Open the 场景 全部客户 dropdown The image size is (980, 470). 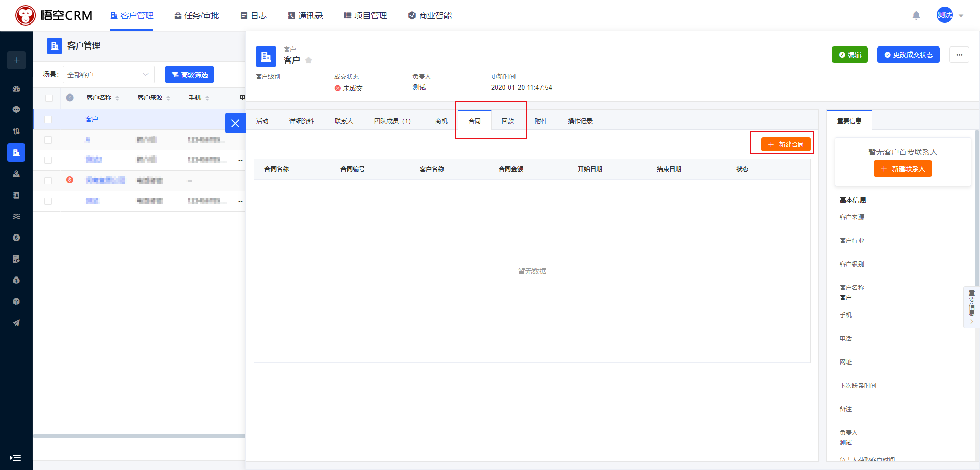pyautogui.click(x=108, y=75)
